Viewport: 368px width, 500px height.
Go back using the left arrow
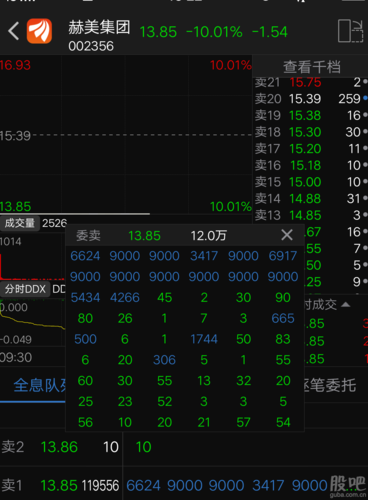click(x=14, y=31)
